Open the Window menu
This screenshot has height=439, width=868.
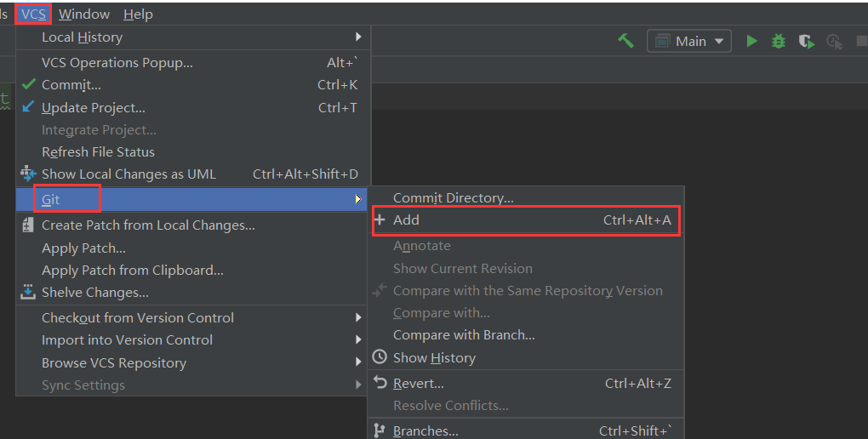coord(84,14)
